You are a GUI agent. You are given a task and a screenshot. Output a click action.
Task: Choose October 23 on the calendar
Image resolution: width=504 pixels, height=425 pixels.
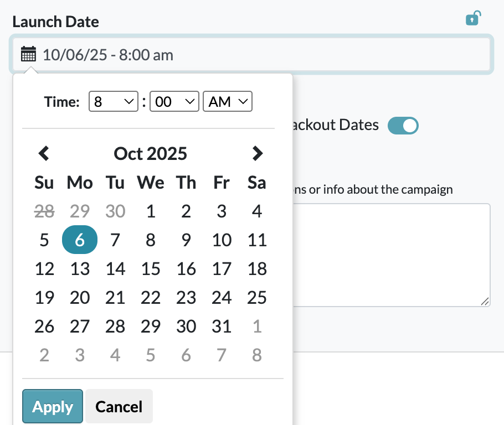pos(186,298)
